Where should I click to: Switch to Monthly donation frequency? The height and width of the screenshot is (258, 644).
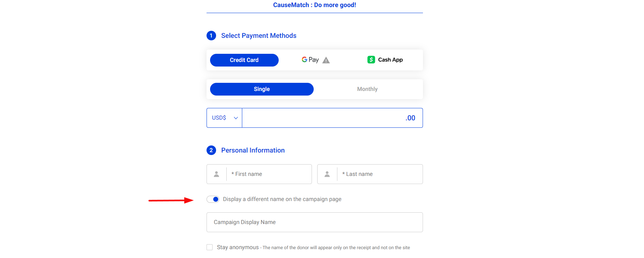(367, 89)
